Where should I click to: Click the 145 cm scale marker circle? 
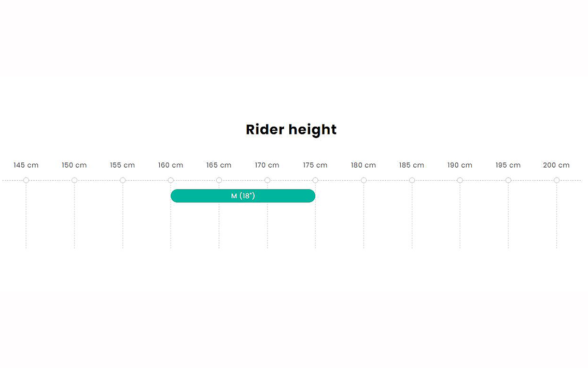click(x=26, y=180)
